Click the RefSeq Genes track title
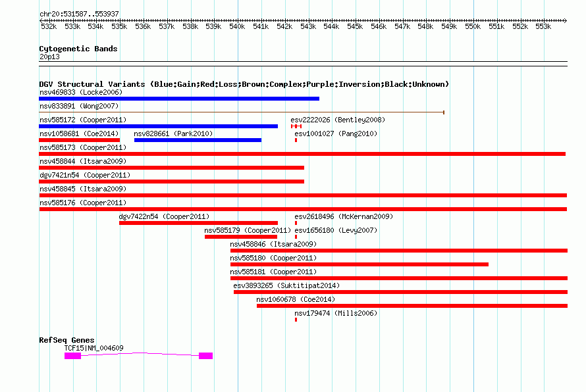586x392 pixels. click(x=67, y=340)
